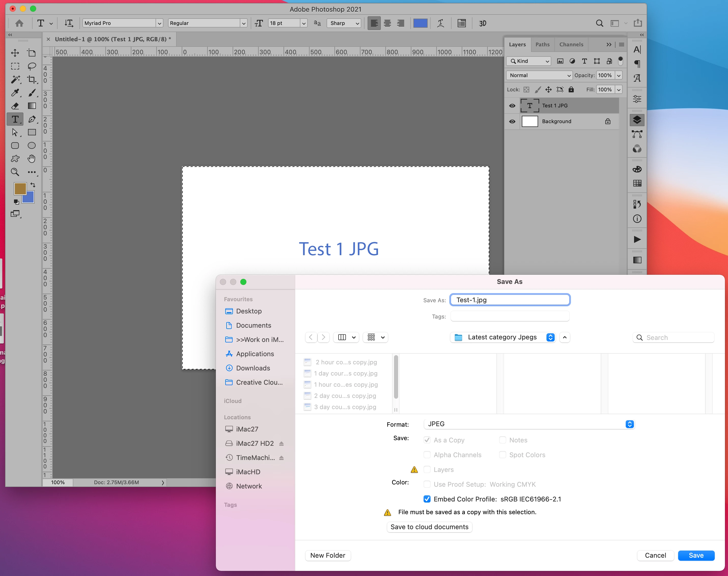This screenshot has height=576, width=728.
Task: Open the Format JPEG dropdown
Action: (x=528, y=424)
